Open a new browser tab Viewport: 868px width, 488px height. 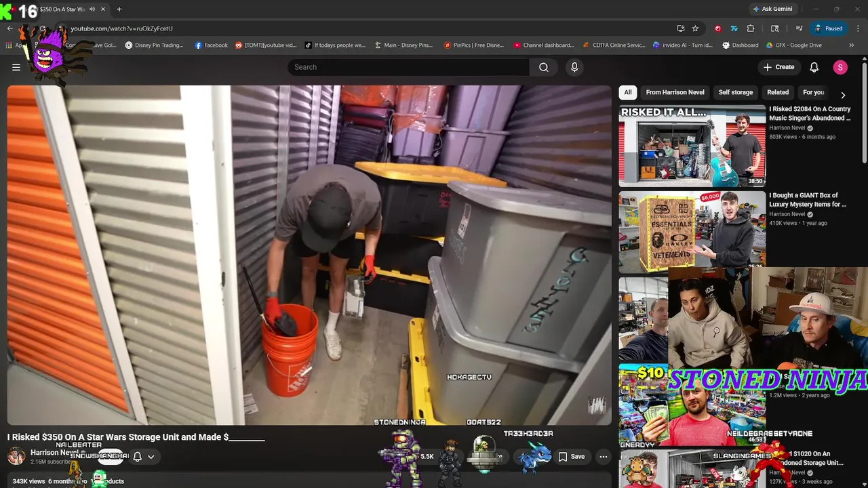(x=119, y=9)
